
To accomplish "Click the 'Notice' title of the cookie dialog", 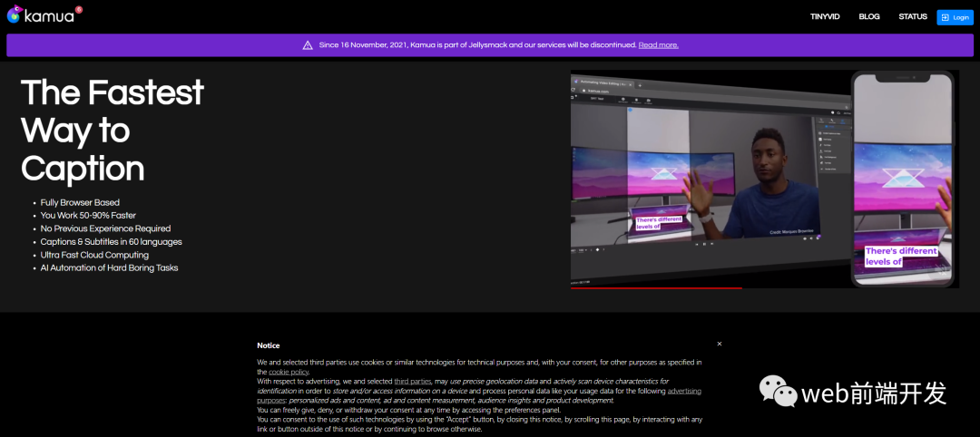I will (x=268, y=345).
